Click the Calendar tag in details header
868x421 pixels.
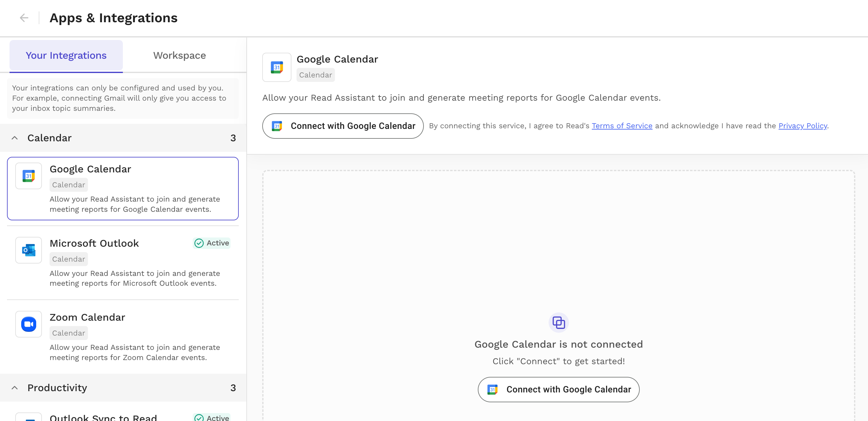pyautogui.click(x=315, y=75)
